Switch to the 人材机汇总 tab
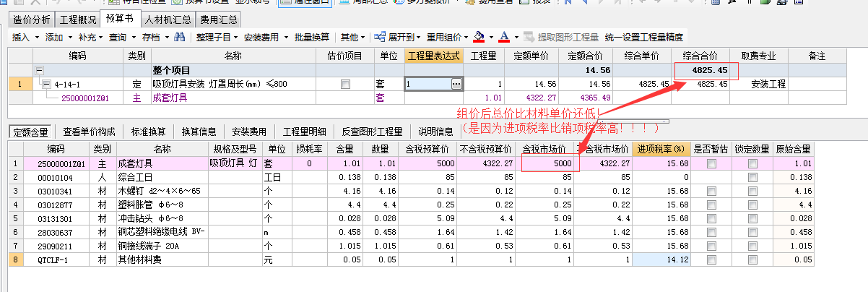 pyautogui.click(x=167, y=19)
